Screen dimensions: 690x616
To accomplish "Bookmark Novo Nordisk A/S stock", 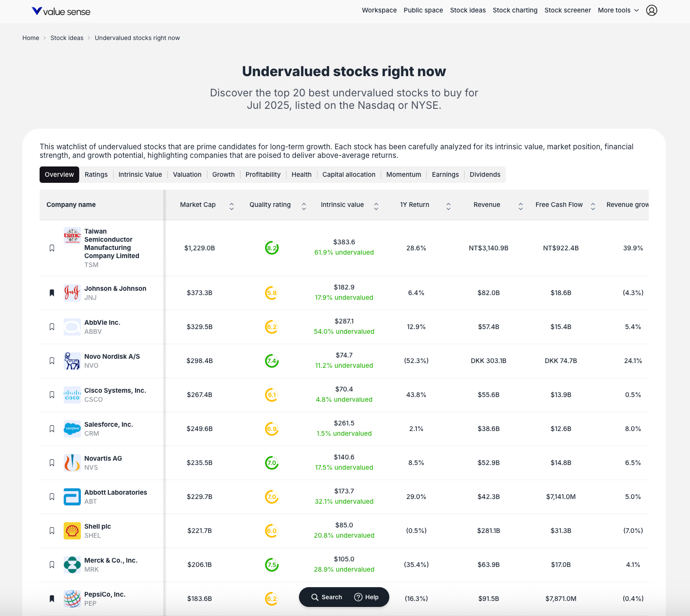I will [x=52, y=361].
